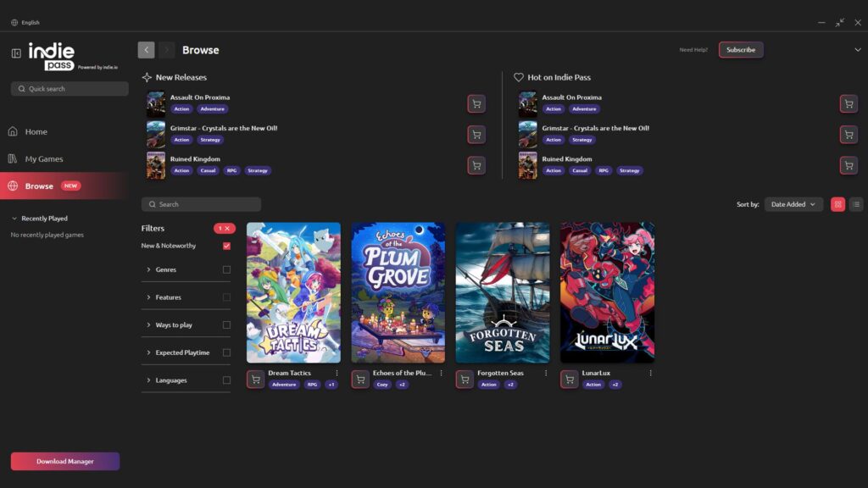Check the Genres filter checkbox

tap(225, 269)
